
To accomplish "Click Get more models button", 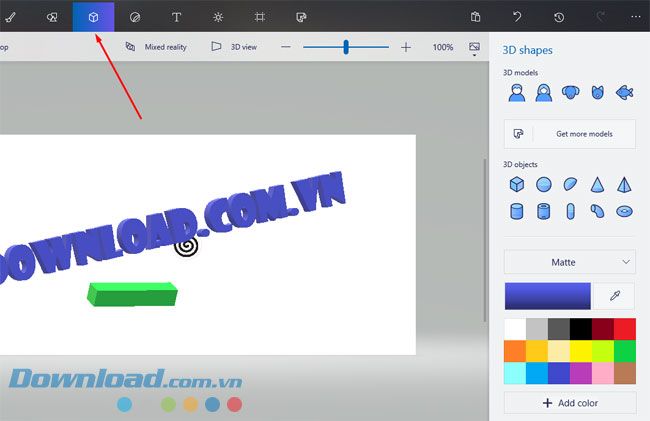I will (570, 134).
